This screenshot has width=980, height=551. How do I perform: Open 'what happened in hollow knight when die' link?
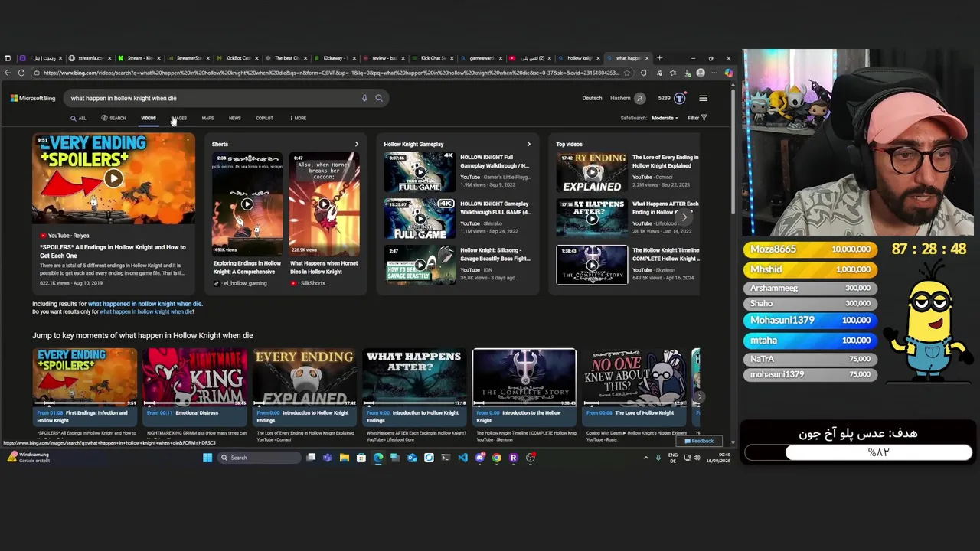coord(145,304)
